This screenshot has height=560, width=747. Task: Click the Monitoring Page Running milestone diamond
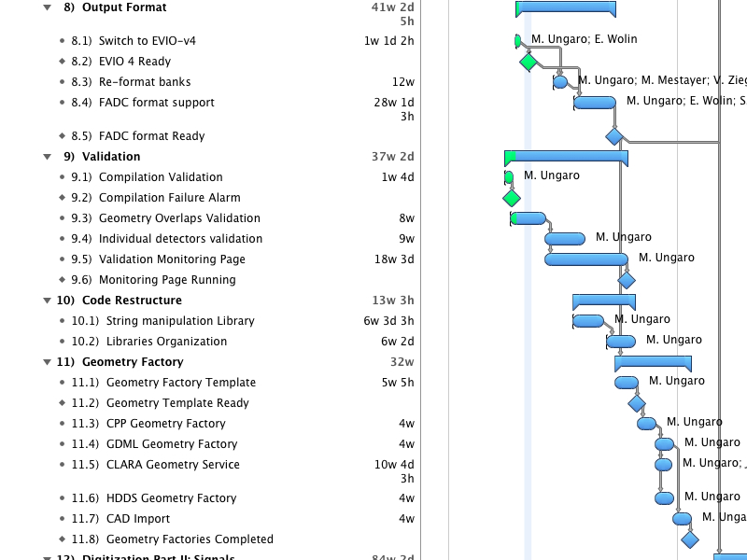(627, 280)
